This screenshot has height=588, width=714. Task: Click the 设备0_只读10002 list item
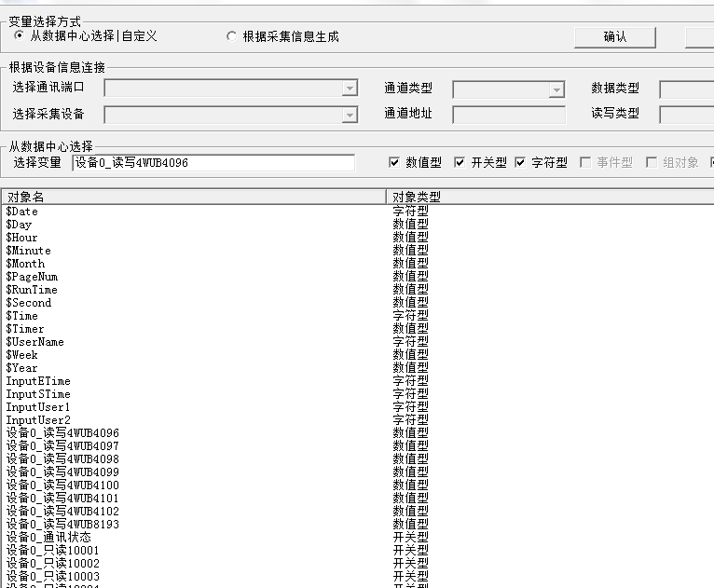click(x=52, y=564)
